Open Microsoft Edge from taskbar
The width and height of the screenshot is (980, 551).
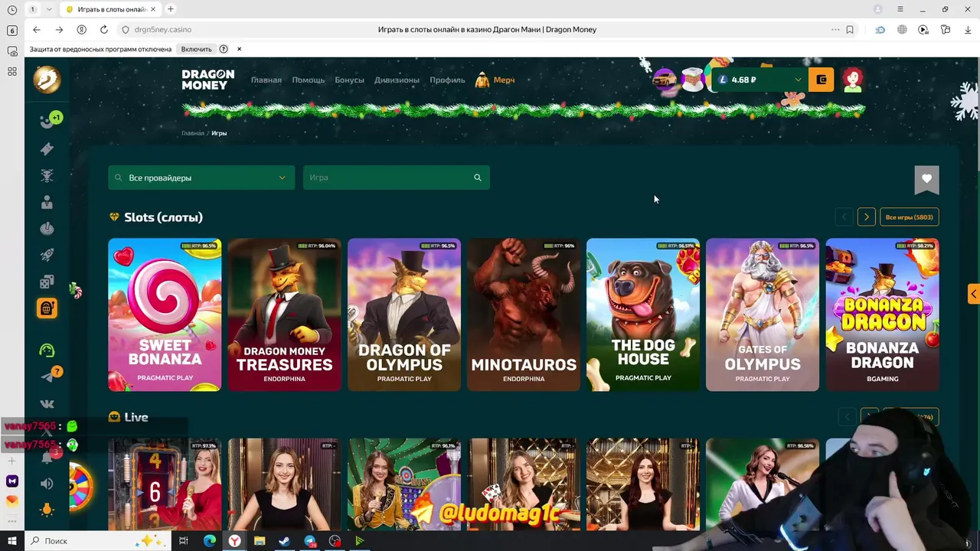[x=210, y=541]
